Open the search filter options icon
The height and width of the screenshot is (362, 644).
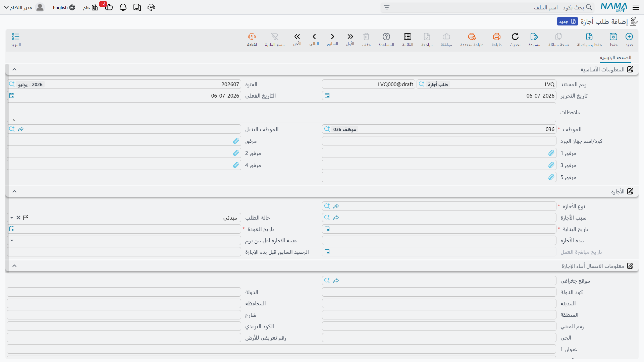387,7
